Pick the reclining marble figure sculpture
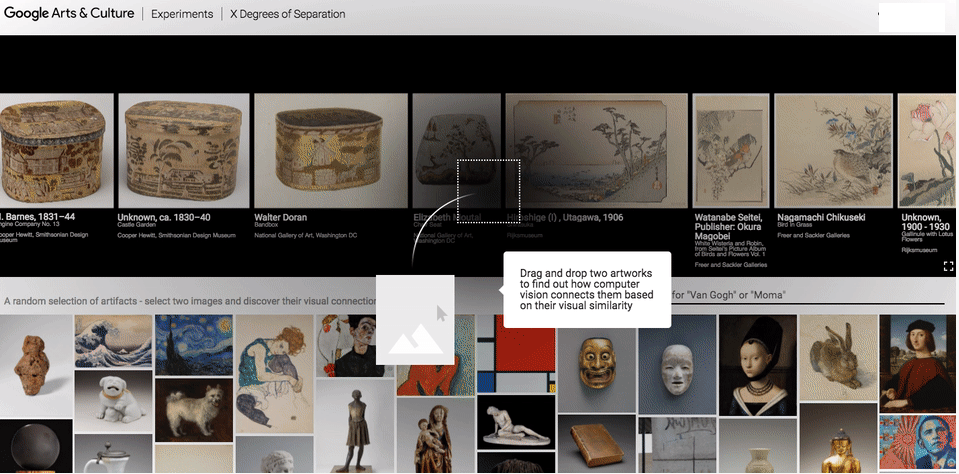This screenshot has width=959, height=474. click(x=515, y=421)
